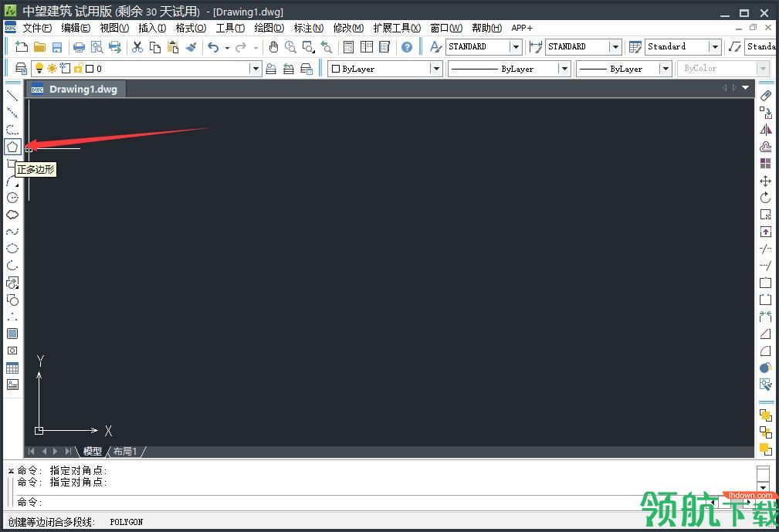Click the Offset tool
The width and height of the screenshot is (779, 532).
point(766,147)
